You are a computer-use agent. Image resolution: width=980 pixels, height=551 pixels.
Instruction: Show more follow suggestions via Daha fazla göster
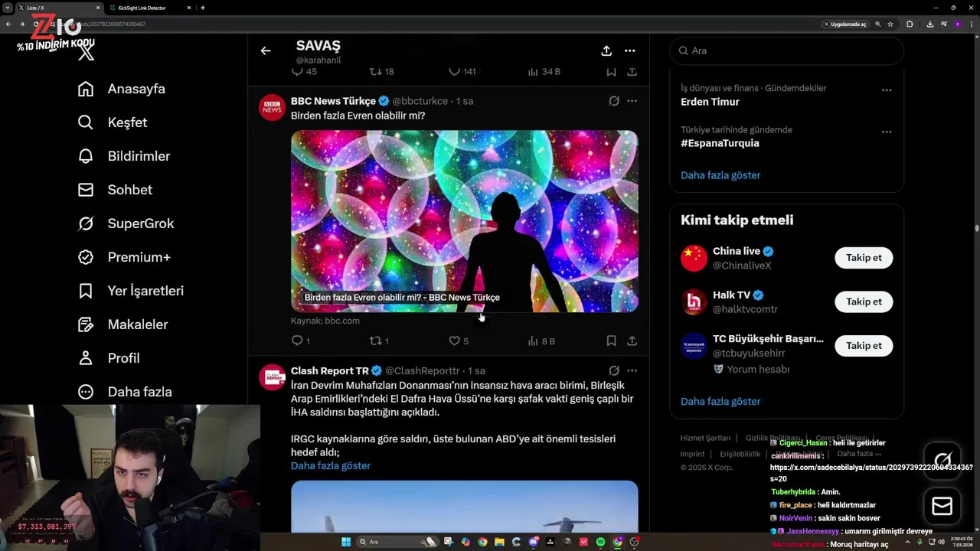click(x=720, y=401)
